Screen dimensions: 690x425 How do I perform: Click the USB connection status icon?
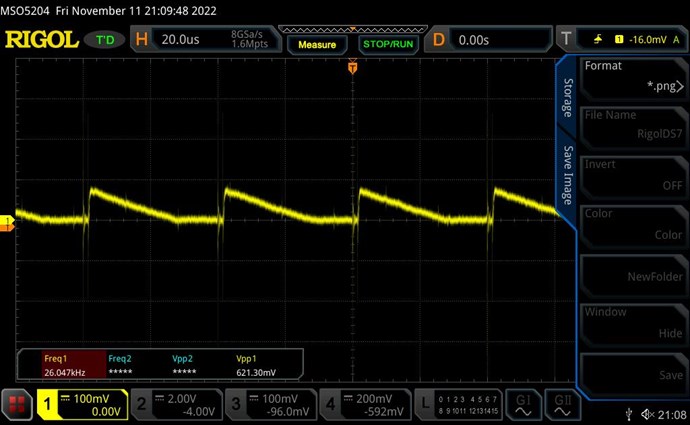pos(629,414)
